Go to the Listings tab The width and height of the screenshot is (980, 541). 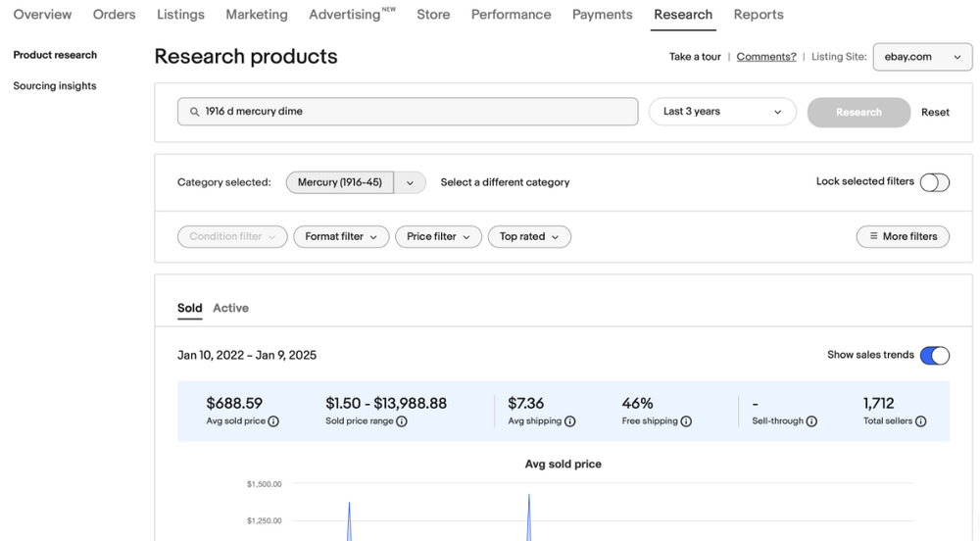click(180, 15)
